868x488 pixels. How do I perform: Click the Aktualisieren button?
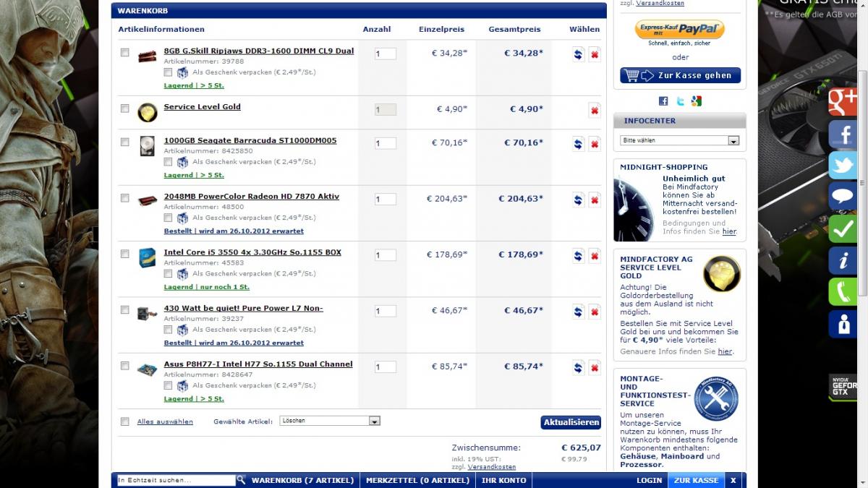pos(571,422)
